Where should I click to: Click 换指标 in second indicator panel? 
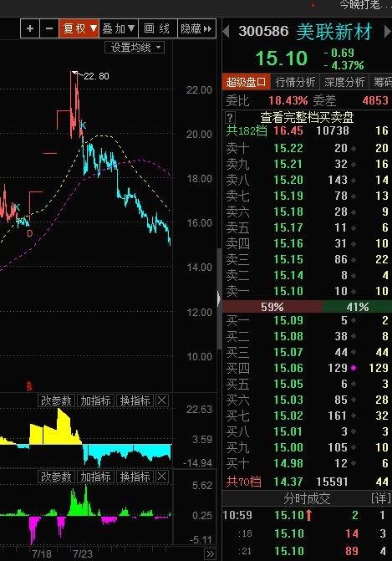coord(135,477)
